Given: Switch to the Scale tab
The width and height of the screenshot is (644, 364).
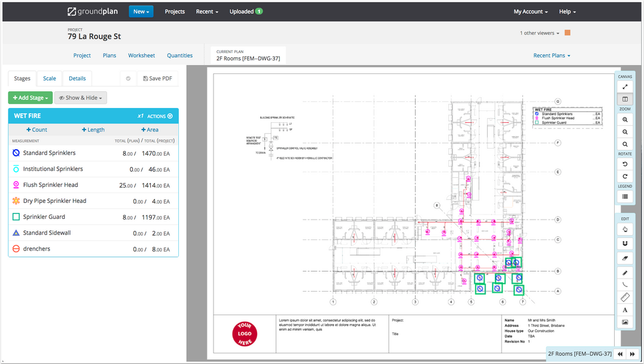Looking at the screenshot, I should (49, 78).
